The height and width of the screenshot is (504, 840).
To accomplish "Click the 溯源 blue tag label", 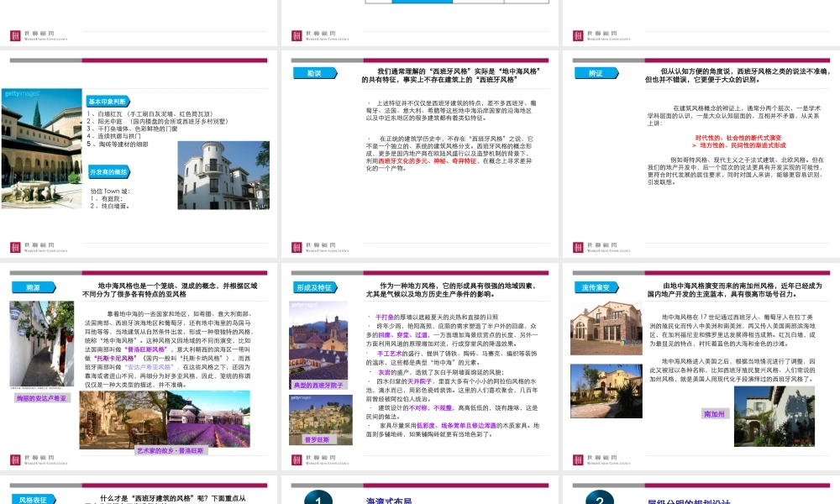I will tap(32, 287).
